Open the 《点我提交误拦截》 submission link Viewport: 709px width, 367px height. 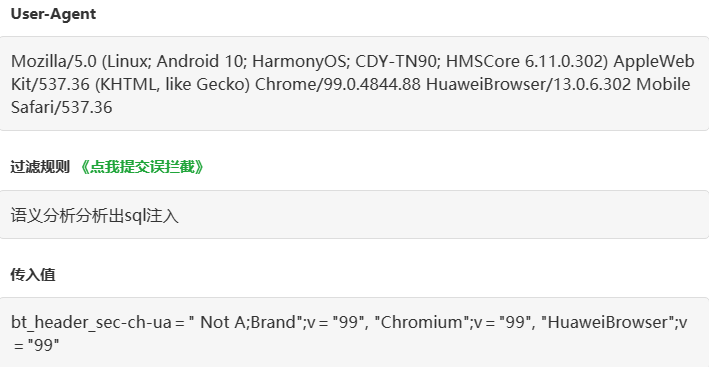point(141,167)
